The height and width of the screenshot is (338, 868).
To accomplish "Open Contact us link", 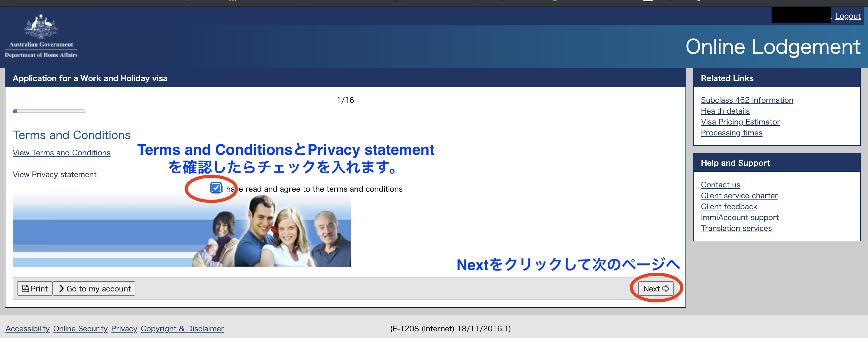I will coord(721,185).
